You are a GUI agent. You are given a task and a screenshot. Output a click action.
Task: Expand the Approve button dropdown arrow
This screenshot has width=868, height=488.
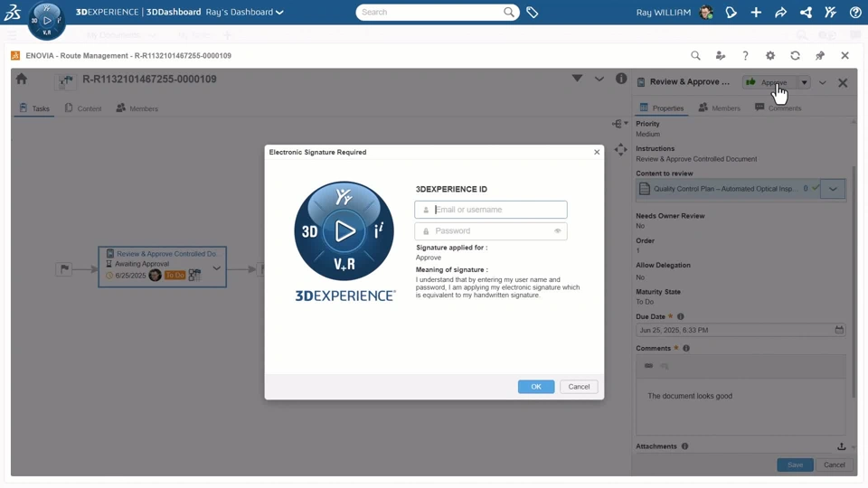[804, 82]
